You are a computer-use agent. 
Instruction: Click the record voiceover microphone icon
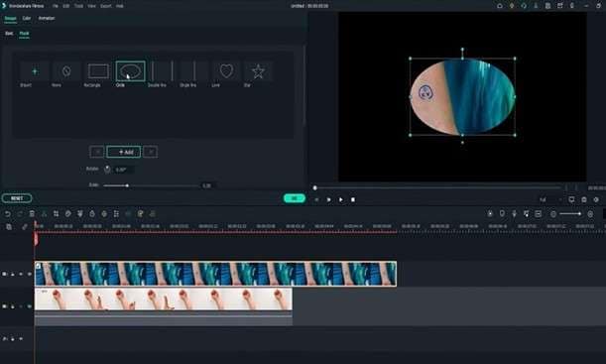click(x=514, y=213)
